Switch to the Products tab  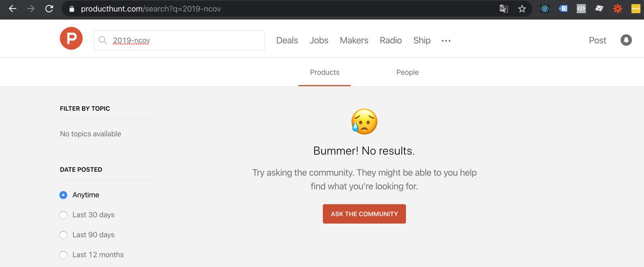325,72
